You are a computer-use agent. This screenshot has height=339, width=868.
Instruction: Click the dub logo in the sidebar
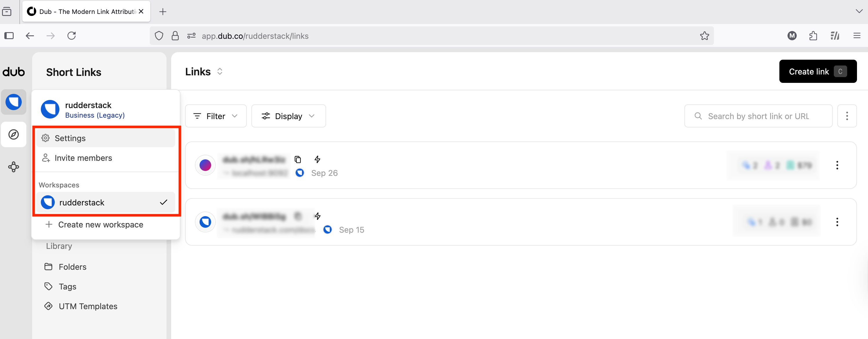[x=14, y=72]
